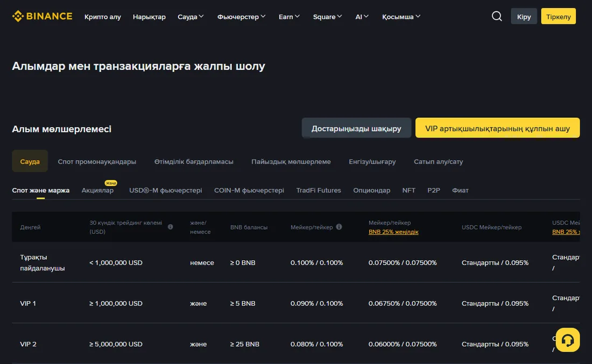Click the Тіркелу register button
Image resolution: width=592 pixels, height=364 pixels.
(558, 16)
